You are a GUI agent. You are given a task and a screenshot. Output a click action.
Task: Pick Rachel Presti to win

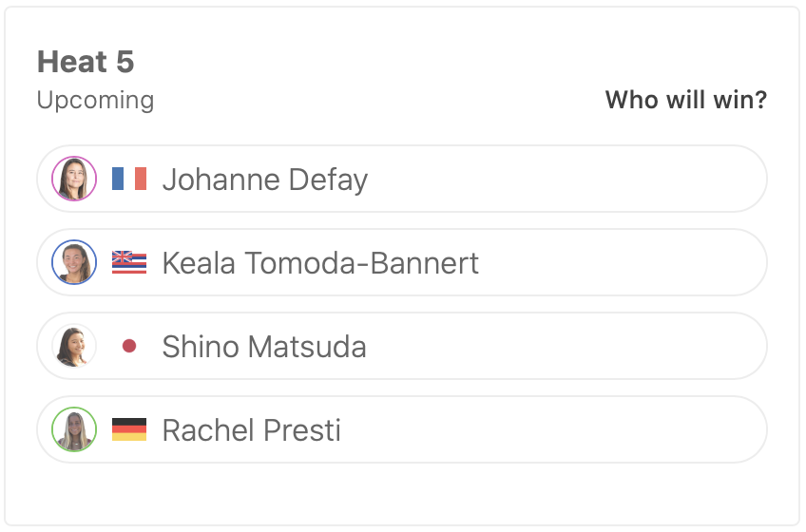[x=570, y=429]
